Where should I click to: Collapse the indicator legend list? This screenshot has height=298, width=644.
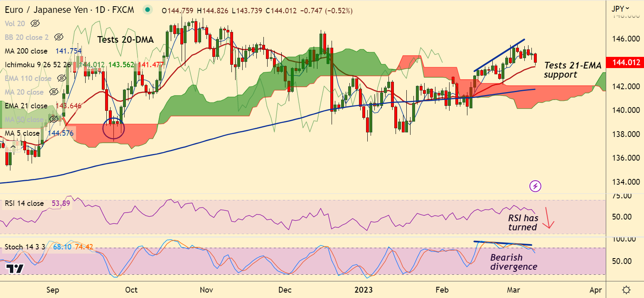(x=13, y=147)
